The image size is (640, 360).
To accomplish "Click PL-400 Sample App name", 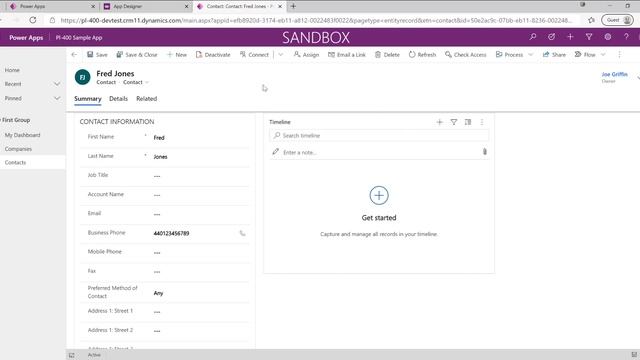I will pos(79,38).
